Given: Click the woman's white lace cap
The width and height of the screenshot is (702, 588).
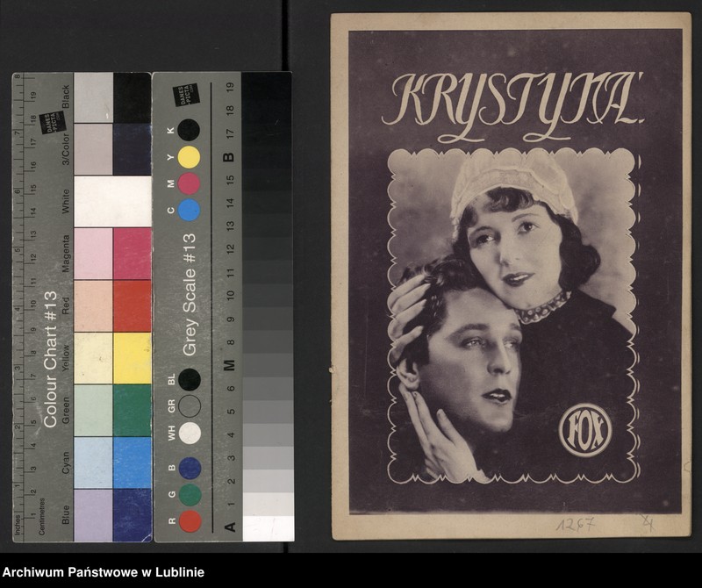Looking at the screenshot, I should coord(513,187).
